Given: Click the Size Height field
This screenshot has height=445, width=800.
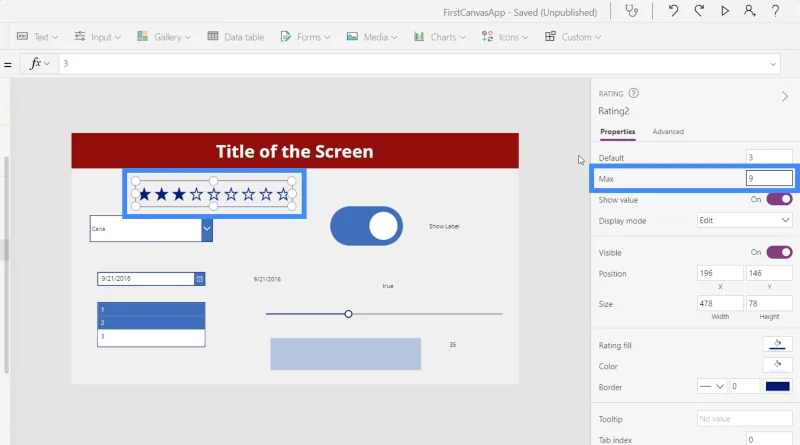Looking at the screenshot, I should click(x=769, y=303).
